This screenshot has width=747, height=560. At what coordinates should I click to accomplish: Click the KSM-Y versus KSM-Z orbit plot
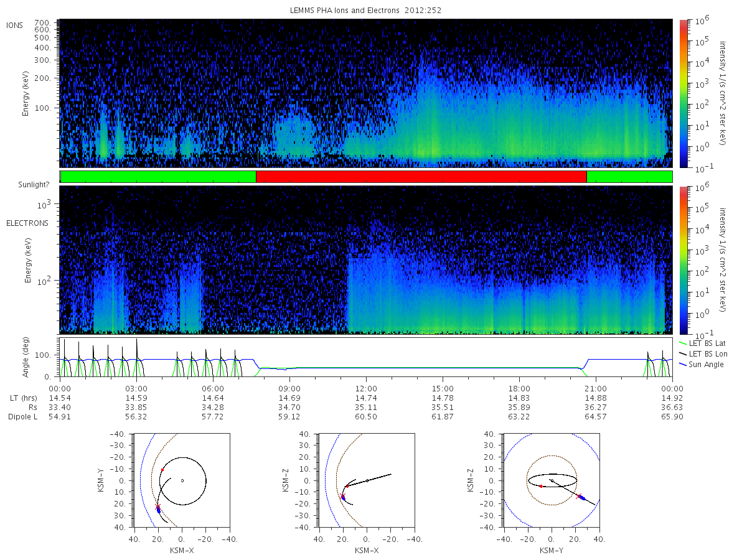[552, 480]
